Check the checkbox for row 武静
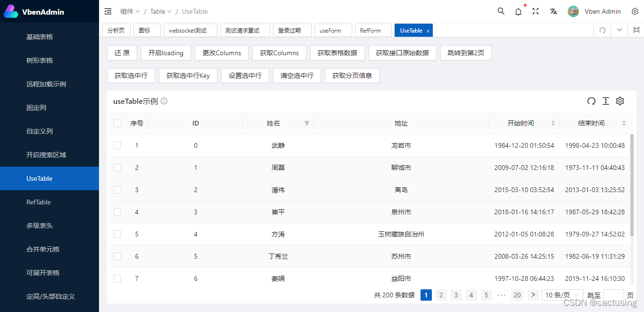The image size is (644, 312). click(x=117, y=145)
